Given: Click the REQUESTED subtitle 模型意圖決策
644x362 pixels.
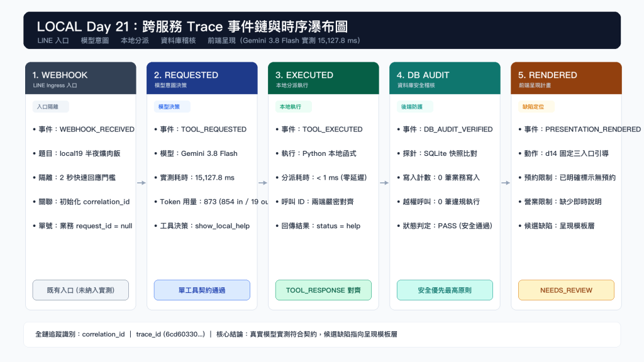Looking at the screenshot, I should [170, 85].
